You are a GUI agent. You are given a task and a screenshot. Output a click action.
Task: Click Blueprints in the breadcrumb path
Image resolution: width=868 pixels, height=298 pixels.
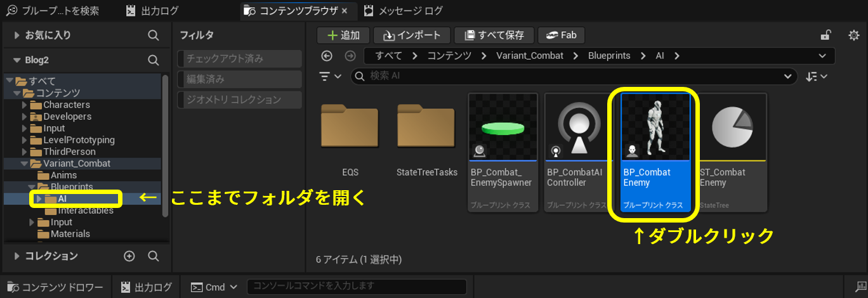coord(609,56)
